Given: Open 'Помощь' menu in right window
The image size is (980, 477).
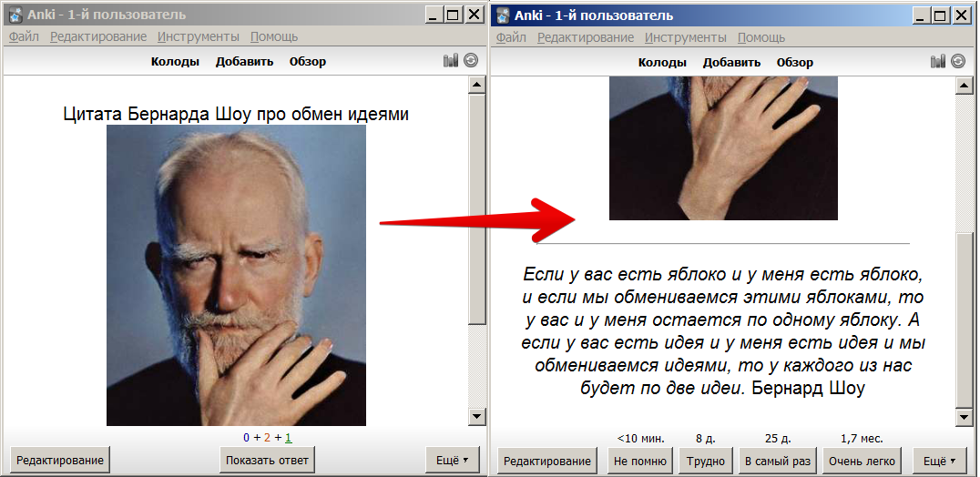Looking at the screenshot, I should (761, 37).
